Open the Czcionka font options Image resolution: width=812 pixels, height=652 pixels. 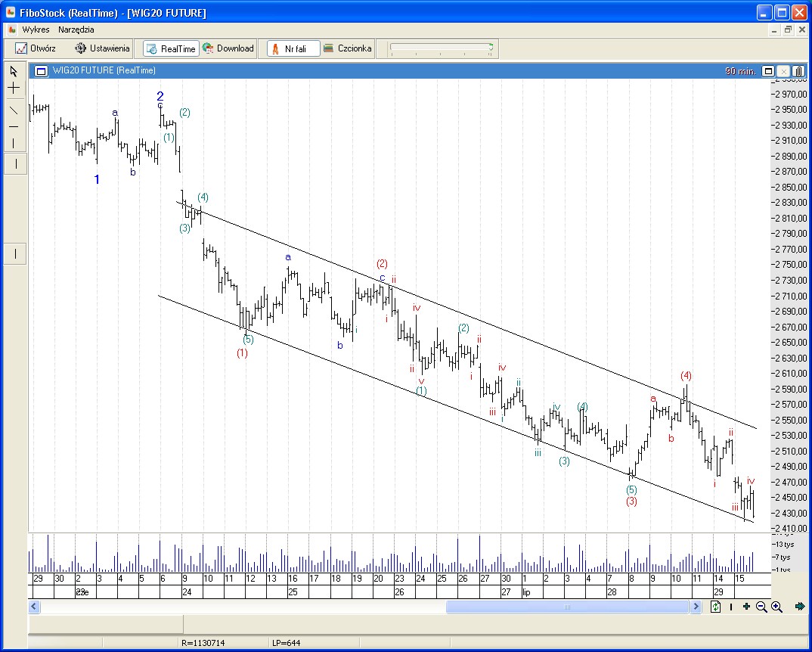[x=347, y=48]
